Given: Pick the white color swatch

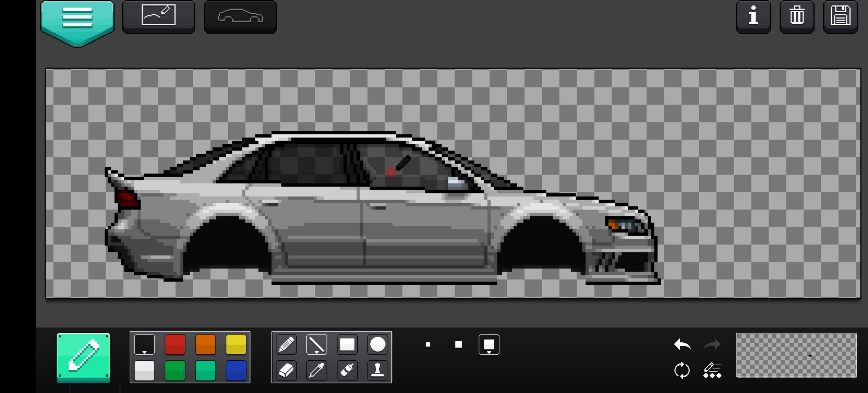Looking at the screenshot, I should tap(144, 370).
